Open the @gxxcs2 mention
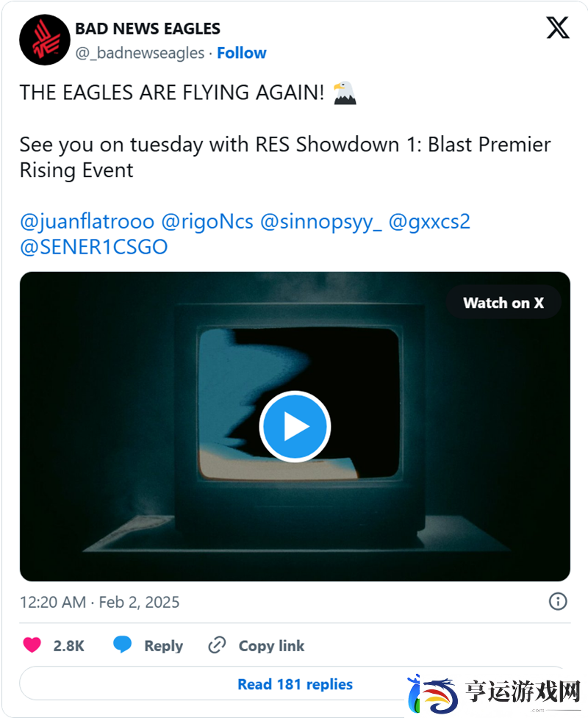Image resolution: width=588 pixels, height=718 pixels. click(429, 222)
